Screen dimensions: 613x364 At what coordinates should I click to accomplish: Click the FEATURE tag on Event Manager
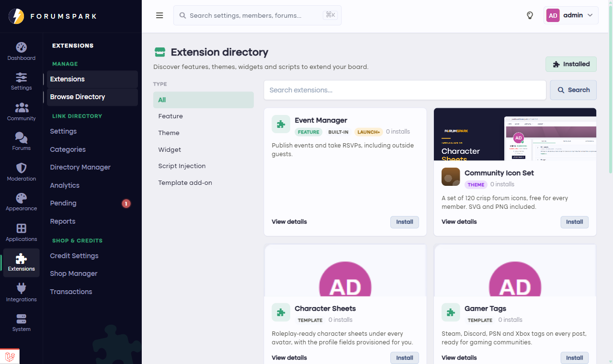click(309, 132)
